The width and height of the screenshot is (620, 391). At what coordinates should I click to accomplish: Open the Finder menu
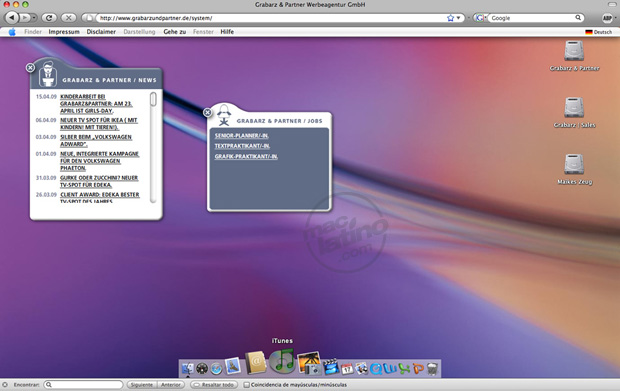pos(33,32)
